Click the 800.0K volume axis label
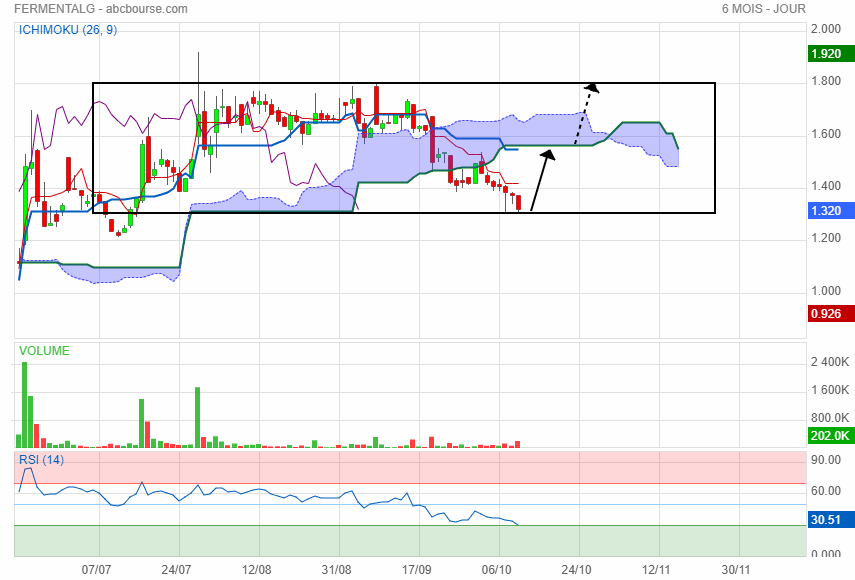 (x=830, y=418)
